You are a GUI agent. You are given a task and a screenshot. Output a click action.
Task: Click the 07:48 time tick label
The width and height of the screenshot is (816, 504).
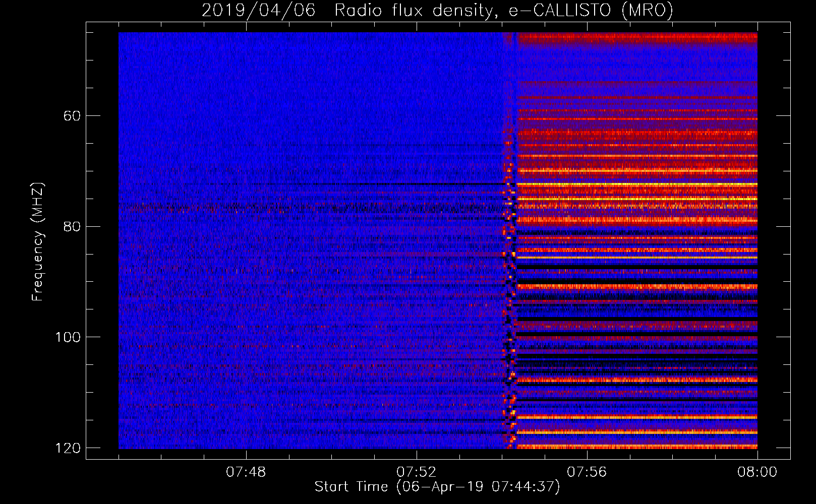coord(246,472)
